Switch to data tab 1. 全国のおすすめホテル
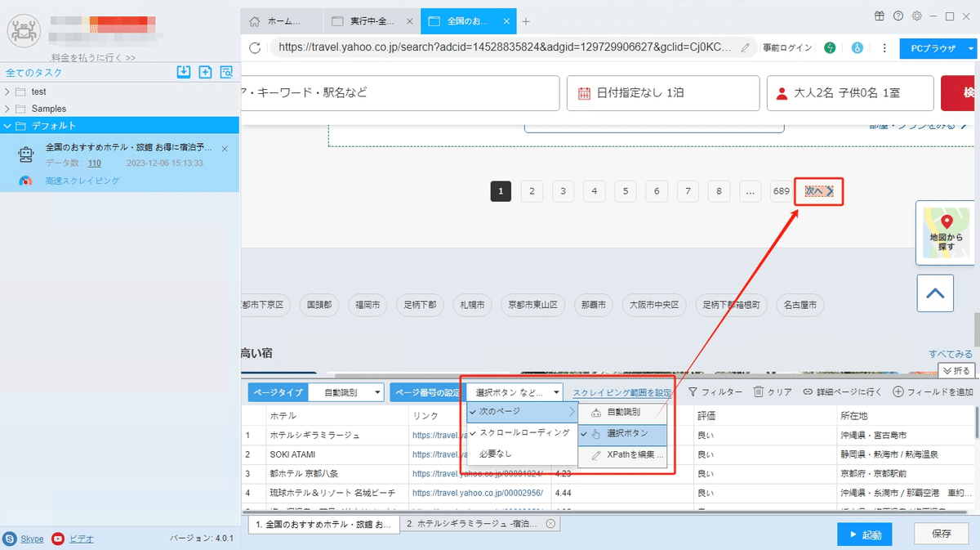The width and height of the screenshot is (980, 550). click(324, 524)
